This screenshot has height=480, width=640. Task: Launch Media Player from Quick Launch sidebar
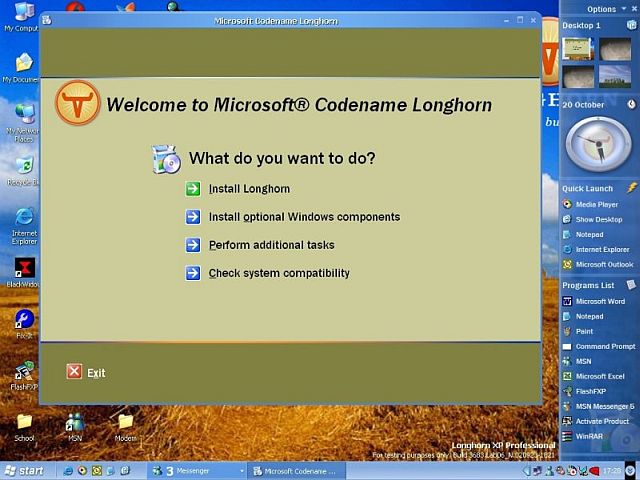[x=596, y=204]
